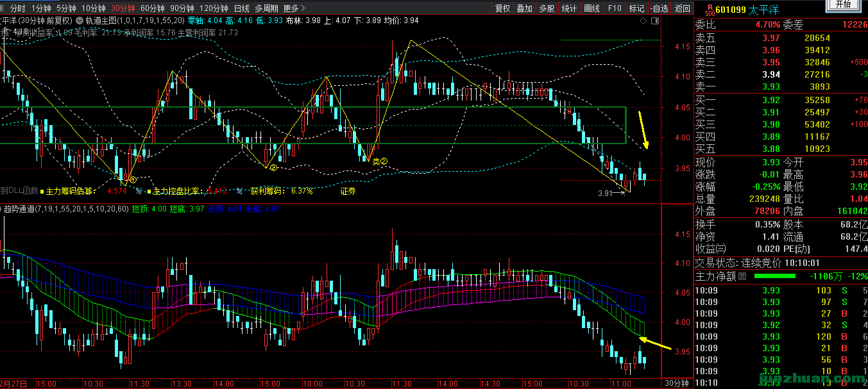Toggle 叠加 overlay mode
Image resolution: width=868 pixels, height=389 pixels.
click(x=524, y=8)
